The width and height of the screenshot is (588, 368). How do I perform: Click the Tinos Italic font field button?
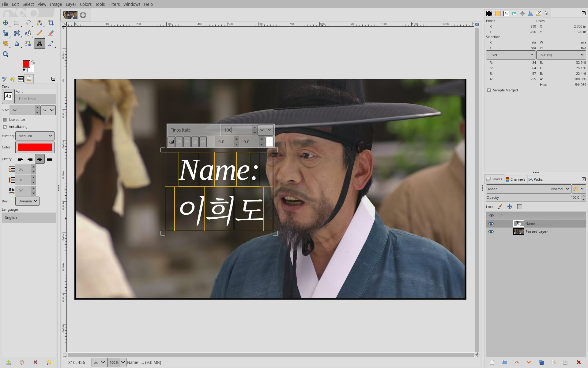point(35,99)
